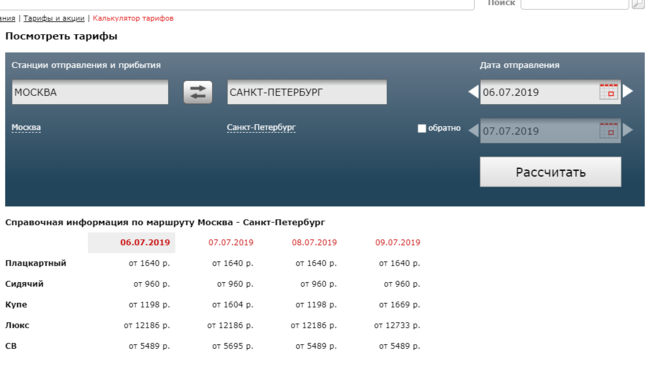This screenshot has height=365, width=659.
Task: Click next day arrow for return date
Action: click(x=627, y=130)
